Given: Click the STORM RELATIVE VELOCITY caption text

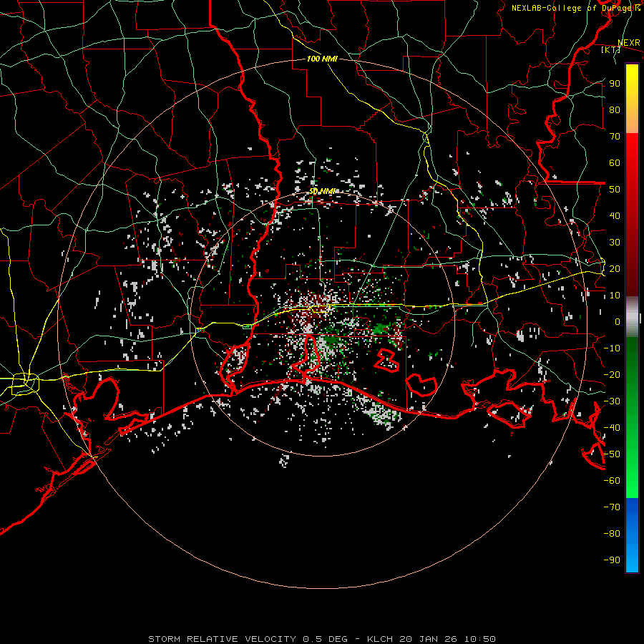Looking at the screenshot, I should tap(223, 639).
